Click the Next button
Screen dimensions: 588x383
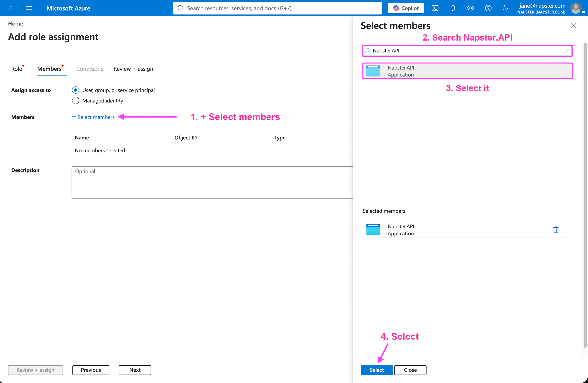pos(135,370)
